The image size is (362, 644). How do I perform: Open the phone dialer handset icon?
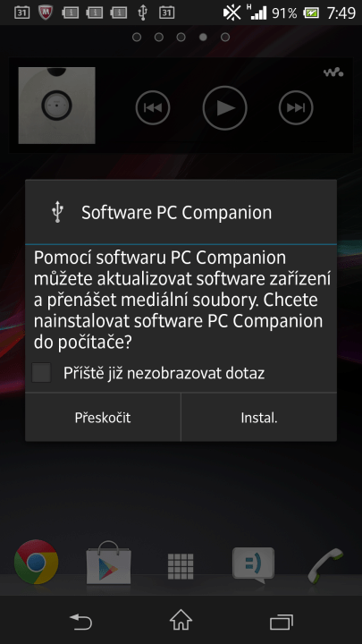[325, 564]
